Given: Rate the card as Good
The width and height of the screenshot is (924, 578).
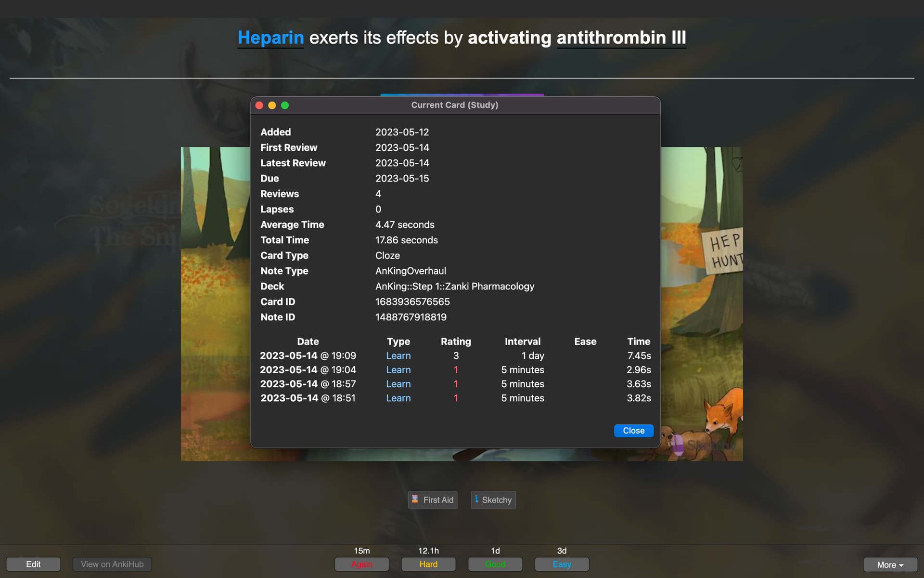Looking at the screenshot, I should (495, 564).
